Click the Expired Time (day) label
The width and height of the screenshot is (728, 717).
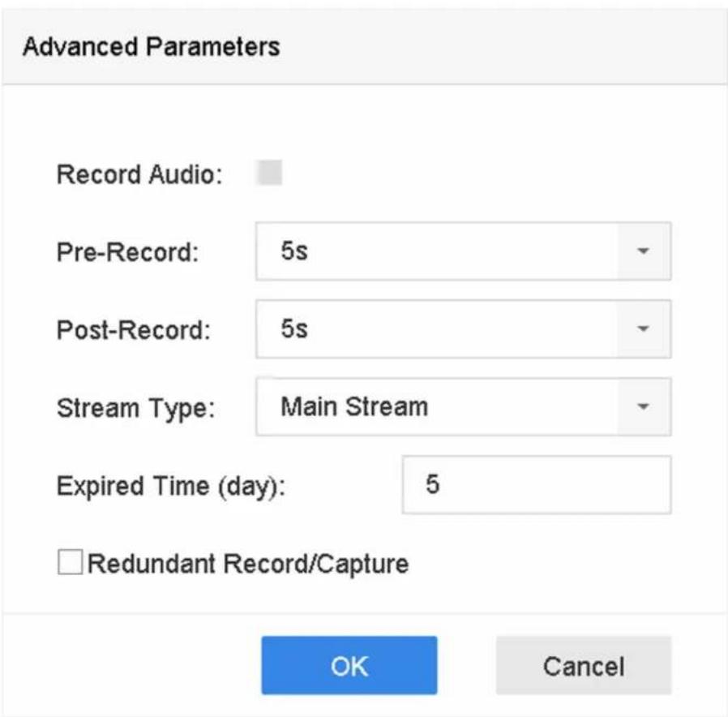171,487
